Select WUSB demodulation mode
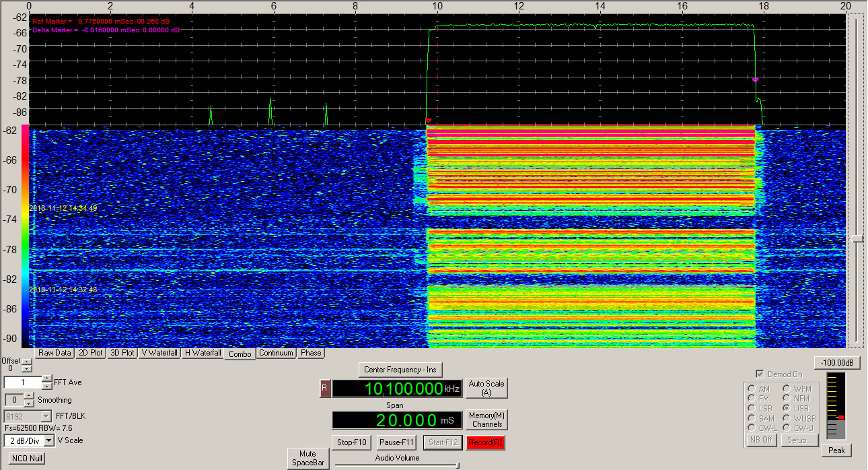Image resolution: width=868 pixels, height=470 pixels. coord(786,418)
